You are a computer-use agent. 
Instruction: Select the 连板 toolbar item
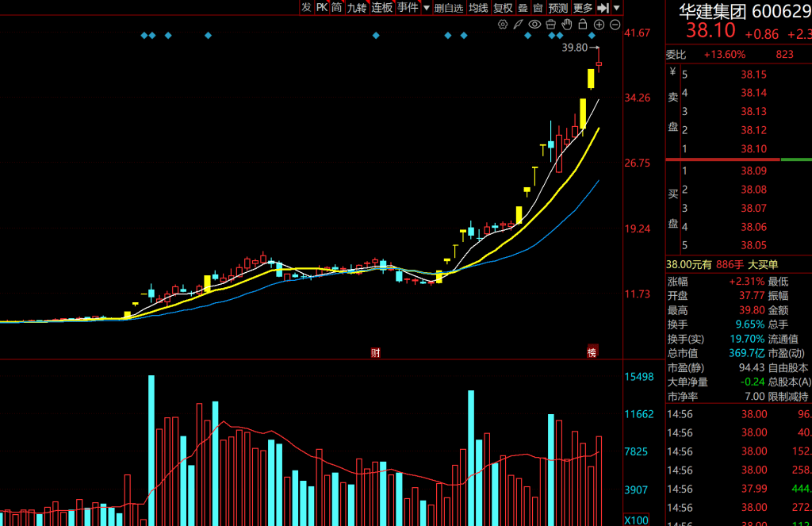[382, 8]
